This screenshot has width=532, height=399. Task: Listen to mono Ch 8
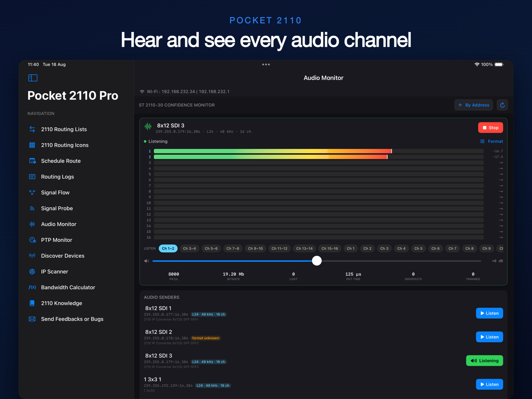pos(469,248)
